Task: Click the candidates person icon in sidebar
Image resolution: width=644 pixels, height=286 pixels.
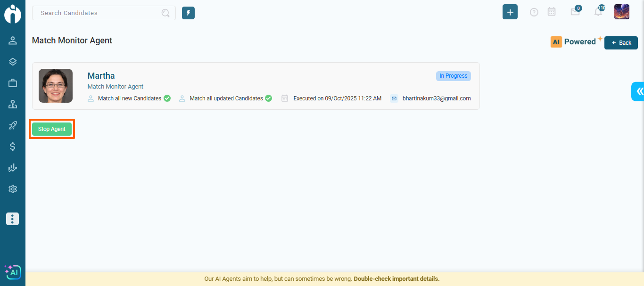Action: pyautogui.click(x=13, y=41)
